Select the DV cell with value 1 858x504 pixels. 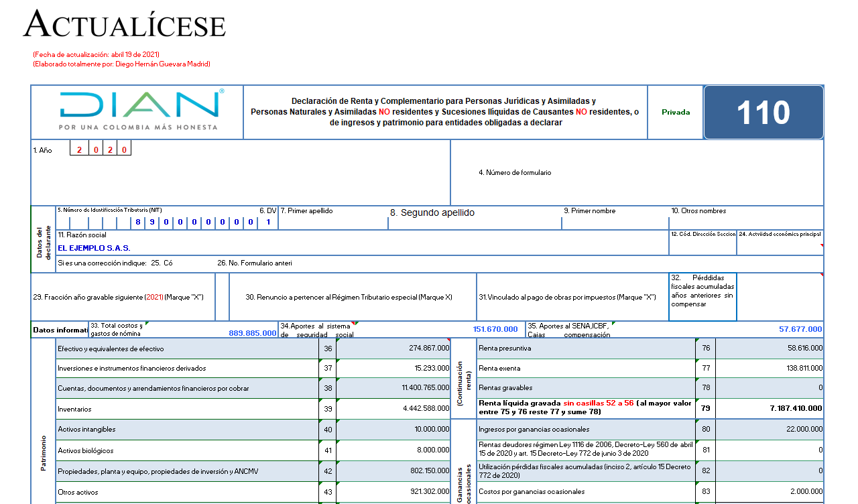[x=269, y=222]
